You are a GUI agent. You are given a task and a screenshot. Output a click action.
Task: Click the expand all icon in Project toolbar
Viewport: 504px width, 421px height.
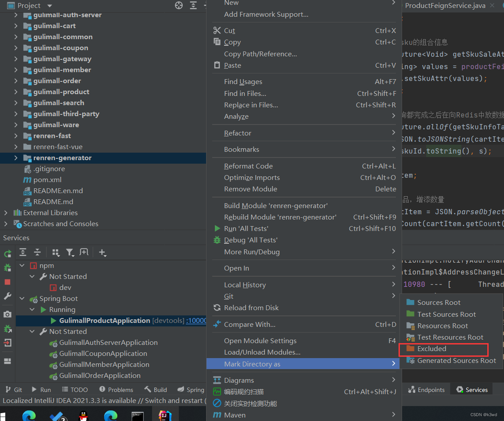(x=193, y=5)
